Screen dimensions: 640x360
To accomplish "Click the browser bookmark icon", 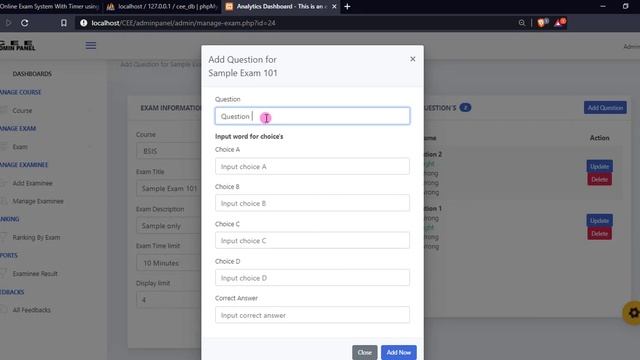I will click(x=64, y=23).
